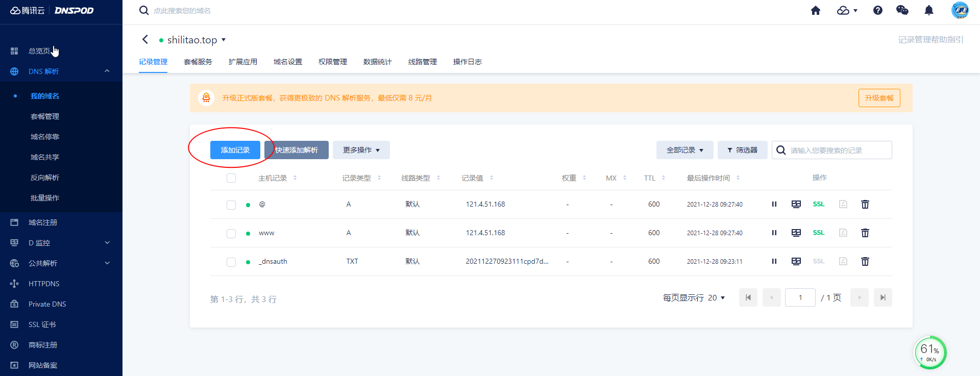Focus the record search input field
Image resolution: width=980 pixels, height=376 pixels.
837,150
